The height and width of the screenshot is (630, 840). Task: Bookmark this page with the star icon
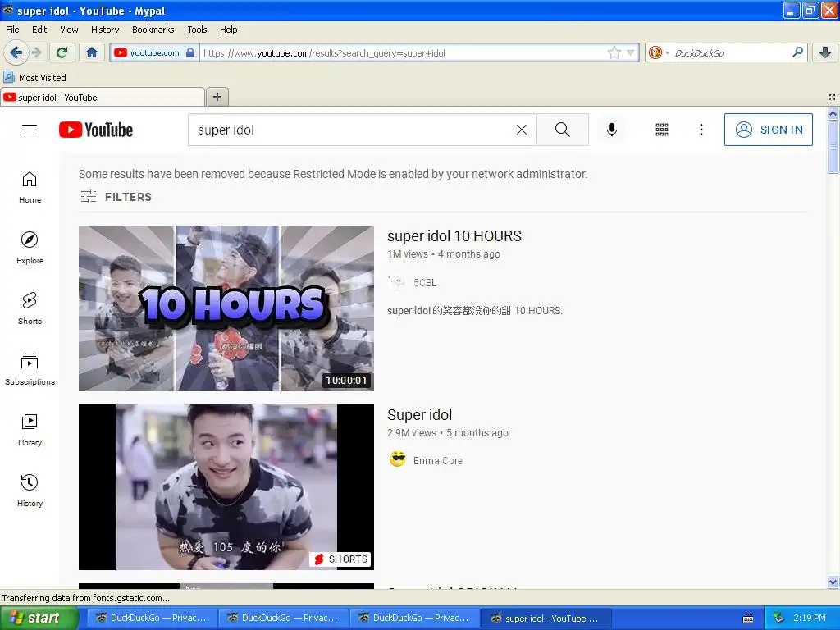[x=614, y=52]
